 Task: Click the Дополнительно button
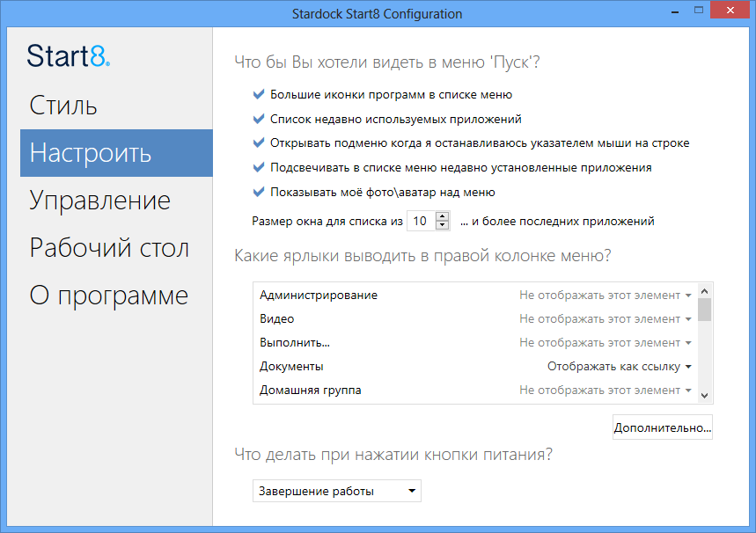[662, 427]
